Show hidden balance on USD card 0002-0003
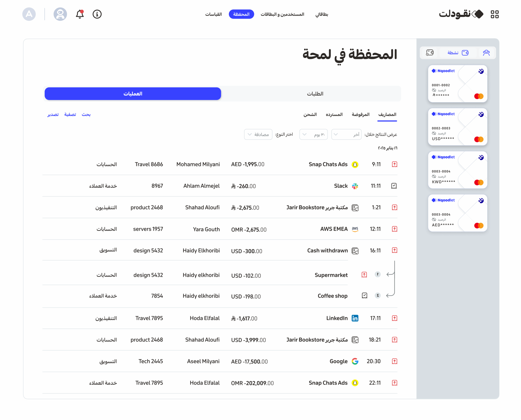Image resolution: width=521 pixels, height=420 pixels. click(x=434, y=133)
